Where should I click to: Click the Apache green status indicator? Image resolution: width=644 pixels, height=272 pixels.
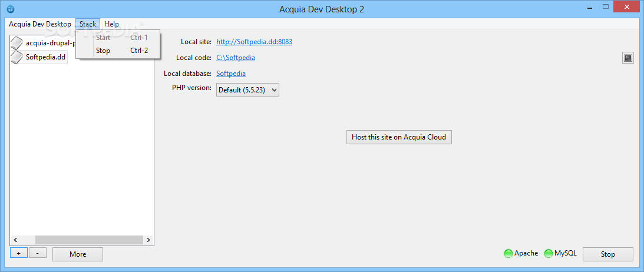pos(508,254)
